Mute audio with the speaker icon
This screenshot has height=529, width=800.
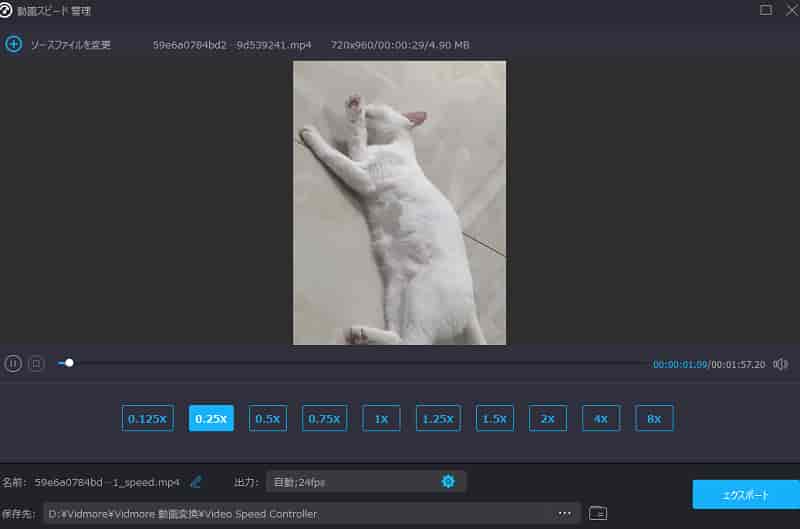click(x=780, y=364)
